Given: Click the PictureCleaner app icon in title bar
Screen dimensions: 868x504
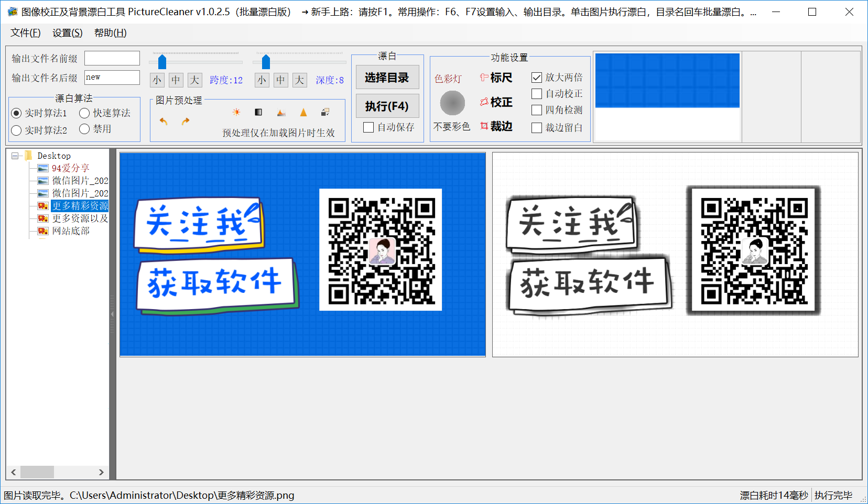Looking at the screenshot, I should click(x=13, y=12).
